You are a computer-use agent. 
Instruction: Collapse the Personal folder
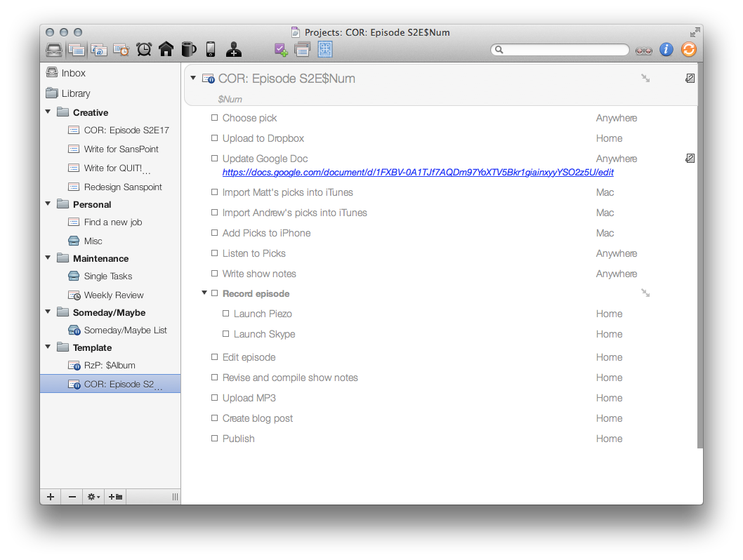coord(48,204)
